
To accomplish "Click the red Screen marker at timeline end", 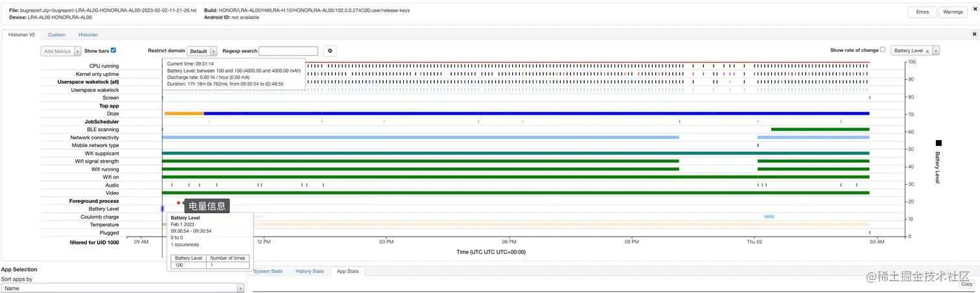I will coord(869,98).
